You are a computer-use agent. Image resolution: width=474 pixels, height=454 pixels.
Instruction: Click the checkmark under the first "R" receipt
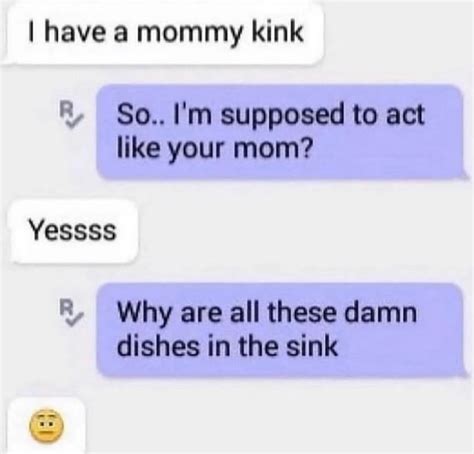tap(74, 123)
